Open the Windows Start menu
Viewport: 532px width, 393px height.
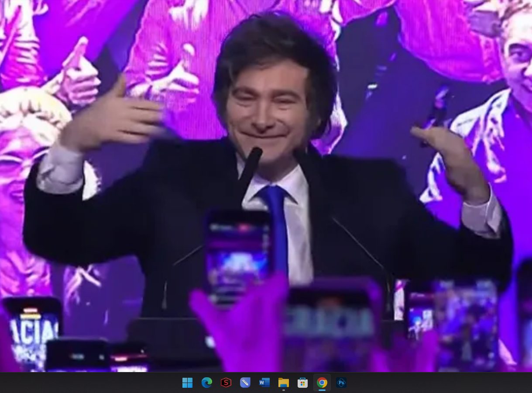pyautogui.click(x=187, y=383)
